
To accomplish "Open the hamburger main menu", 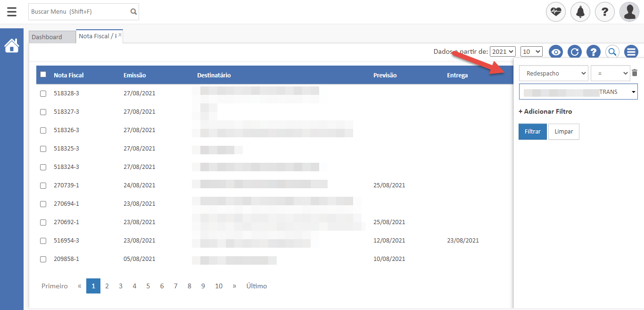I will point(12,12).
